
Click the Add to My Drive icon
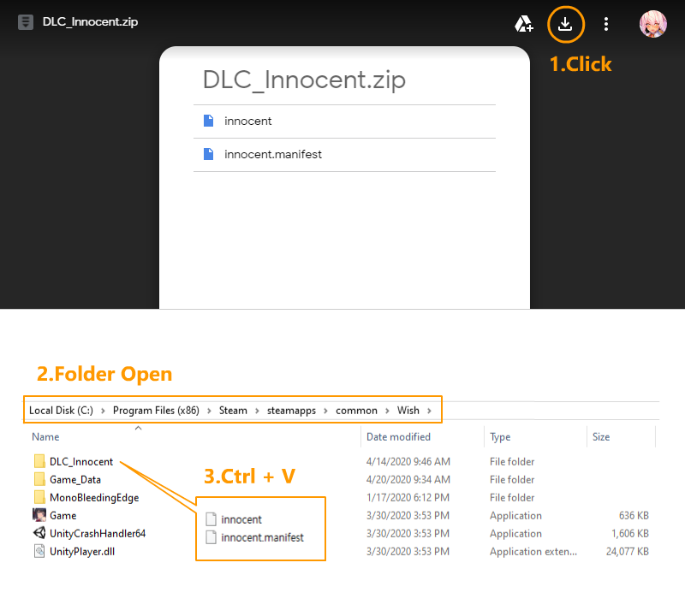(x=523, y=24)
